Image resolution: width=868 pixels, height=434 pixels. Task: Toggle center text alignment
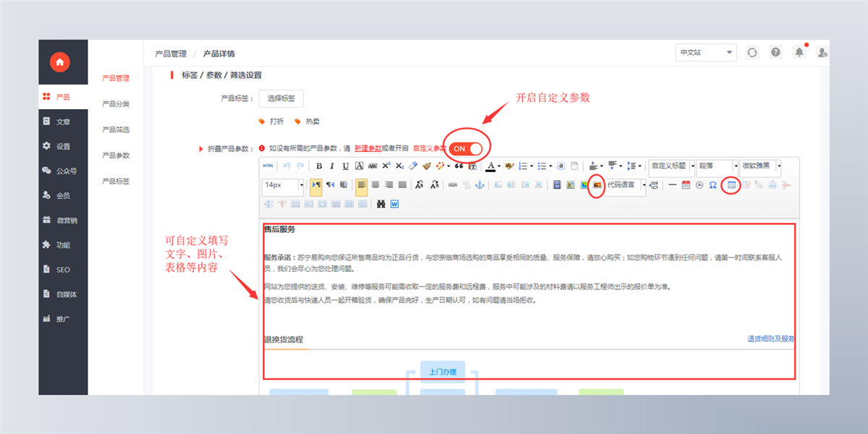click(375, 185)
